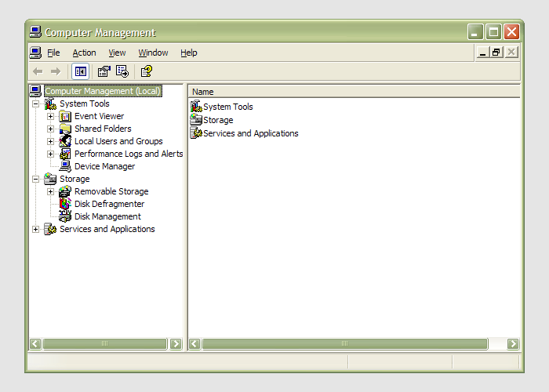Click Services and Applications icon in right pane
The width and height of the screenshot is (549, 392).
[196, 133]
